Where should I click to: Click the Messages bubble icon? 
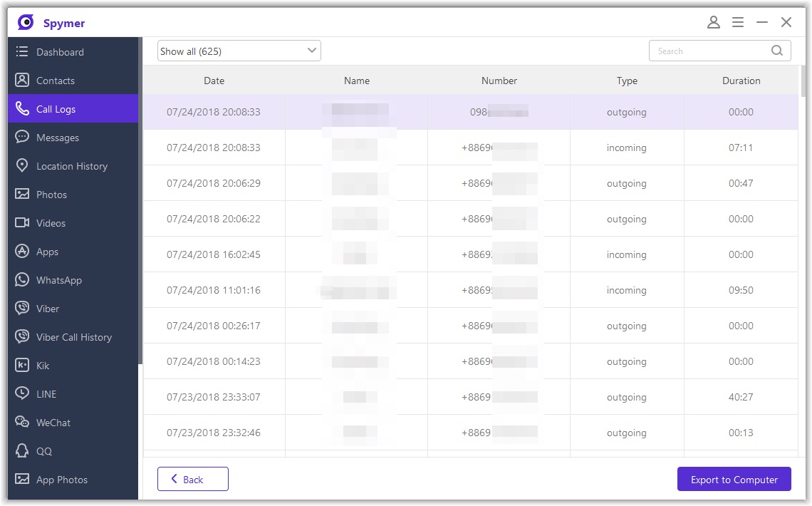coord(22,137)
